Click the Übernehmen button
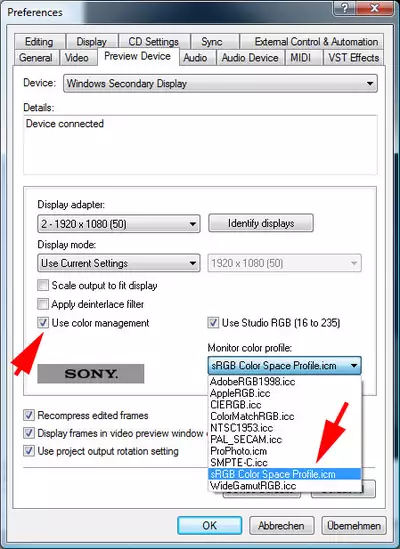Image resolution: width=400 pixels, height=549 pixels. pos(354,525)
